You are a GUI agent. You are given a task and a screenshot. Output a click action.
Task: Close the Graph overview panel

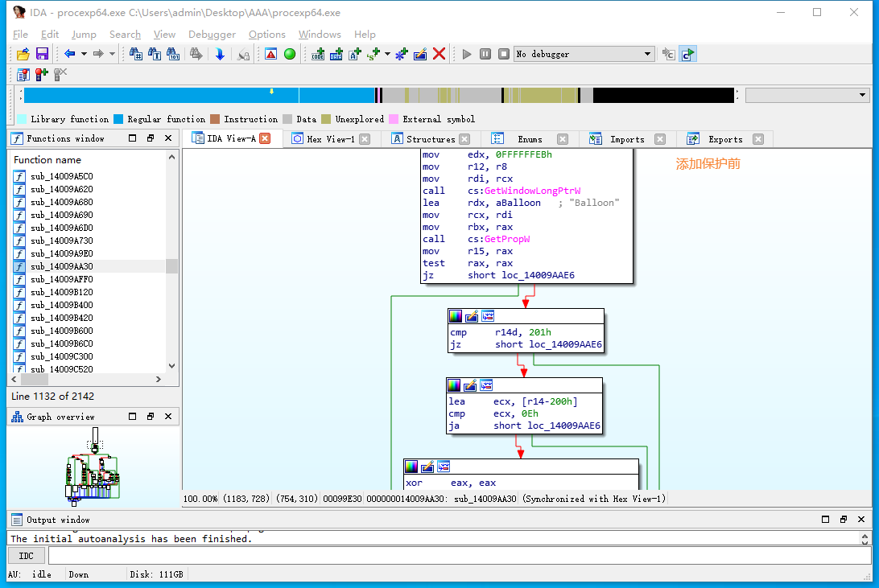point(168,417)
